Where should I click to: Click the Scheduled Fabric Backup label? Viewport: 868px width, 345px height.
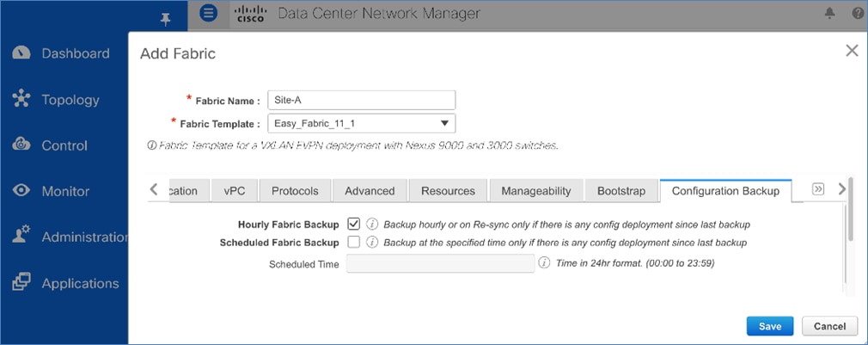tap(279, 243)
